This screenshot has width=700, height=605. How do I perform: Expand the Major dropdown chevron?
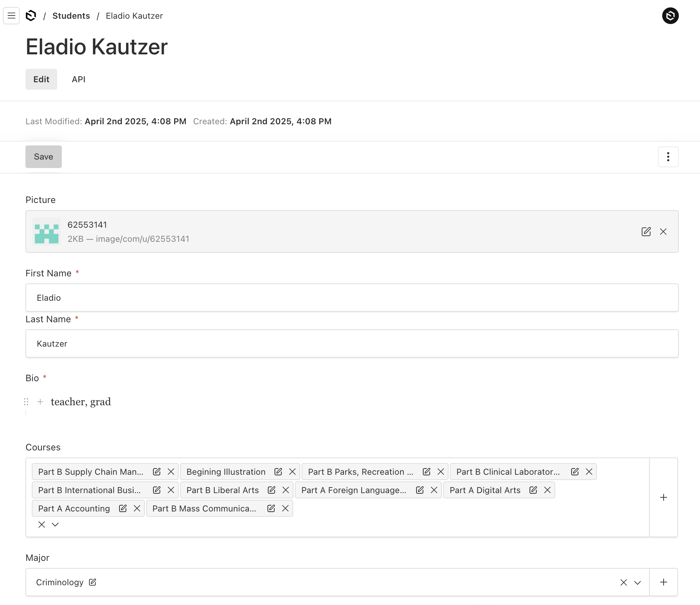(x=637, y=582)
